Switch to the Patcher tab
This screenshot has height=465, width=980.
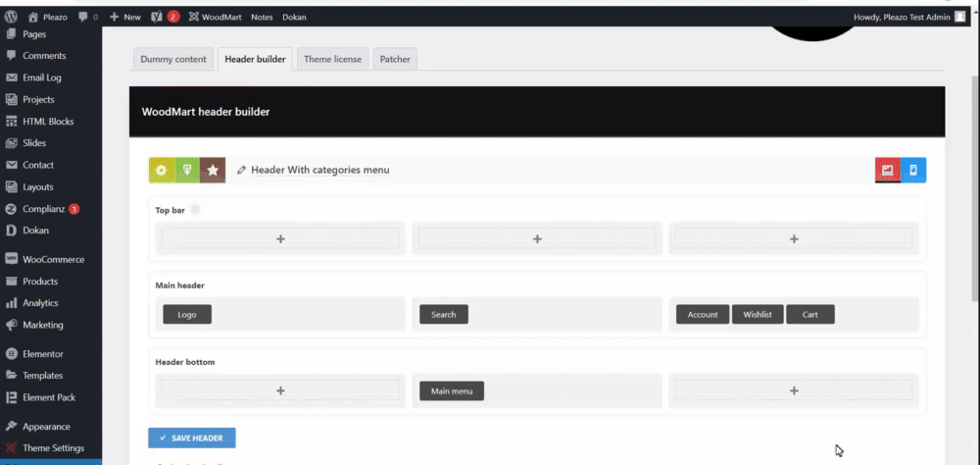[395, 59]
